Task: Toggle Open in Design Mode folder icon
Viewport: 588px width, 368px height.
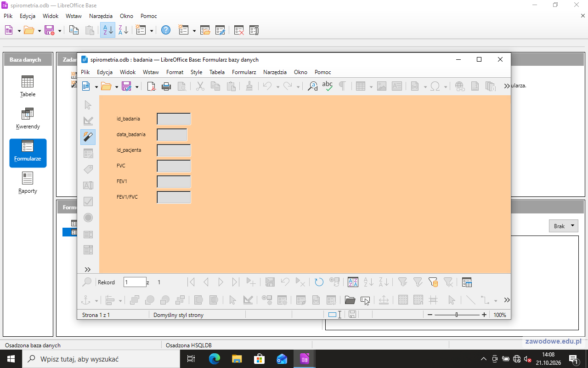Action: 350,300
